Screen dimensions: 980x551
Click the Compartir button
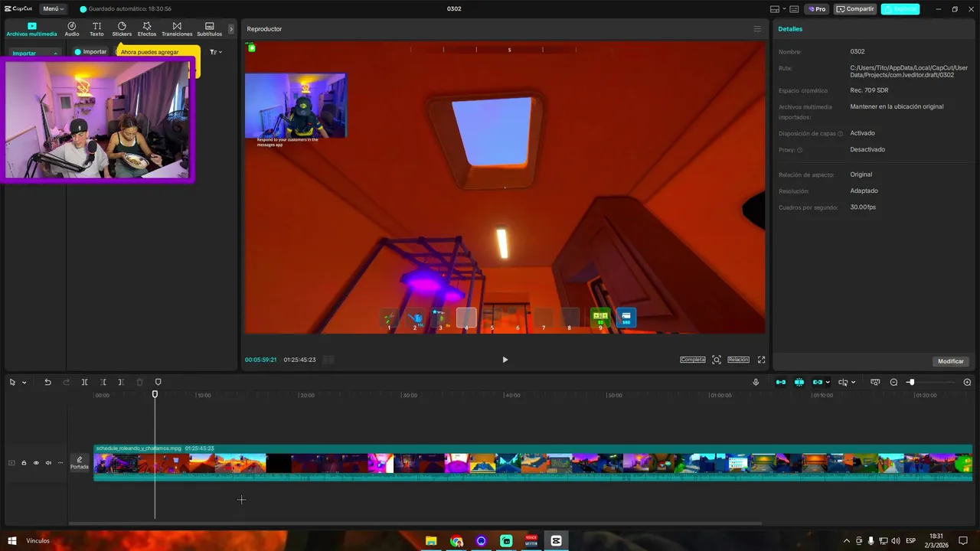click(x=855, y=9)
